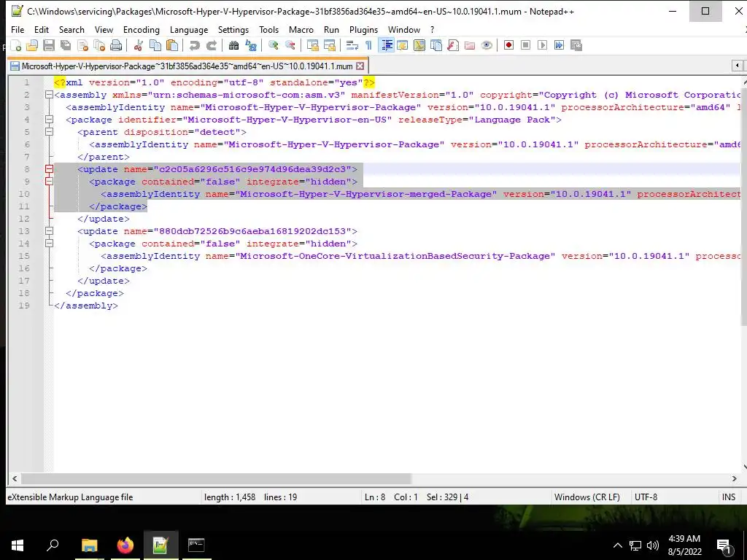Click the horizontal scrollbar right arrow
The height and width of the screenshot is (560, 747).
pos(734,478)
